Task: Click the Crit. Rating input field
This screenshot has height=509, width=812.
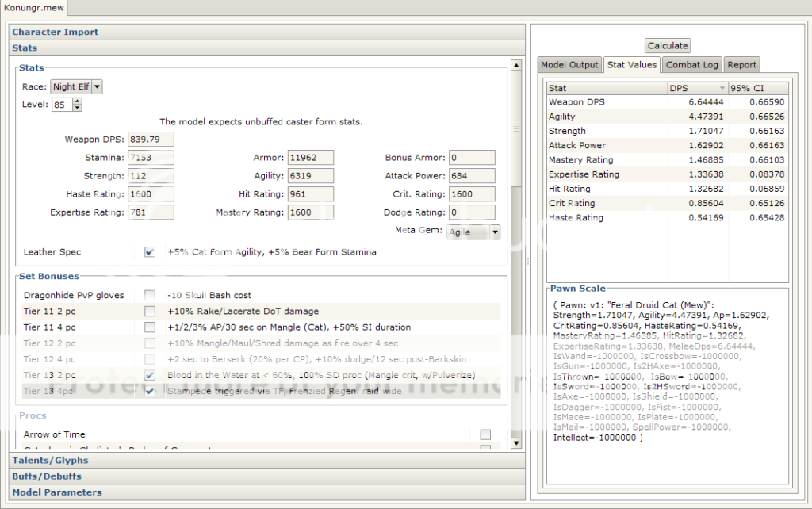Action: coord(472,194)
